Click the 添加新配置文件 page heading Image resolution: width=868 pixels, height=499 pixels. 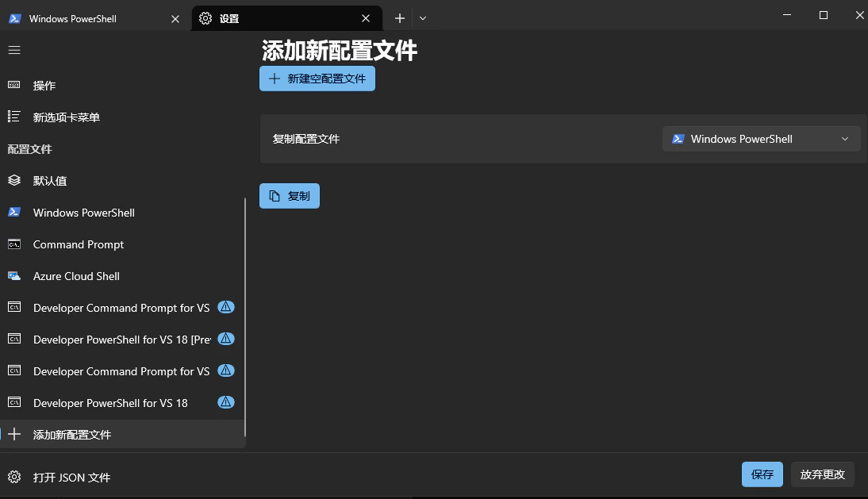pos(340,50)
